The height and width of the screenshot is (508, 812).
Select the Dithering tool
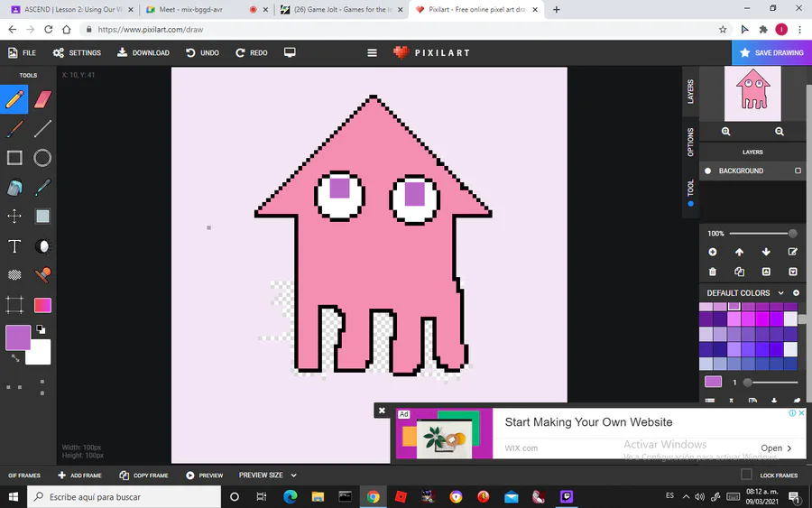point(14,275)
